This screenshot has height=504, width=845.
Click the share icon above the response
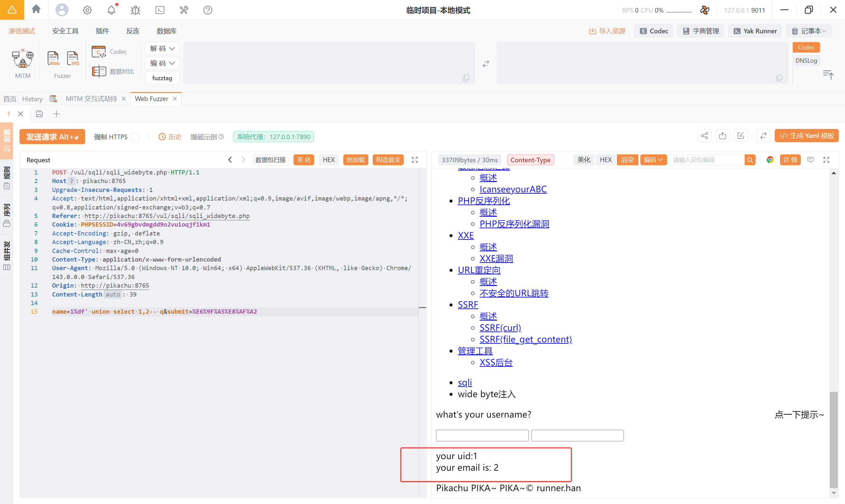[704, 136]
